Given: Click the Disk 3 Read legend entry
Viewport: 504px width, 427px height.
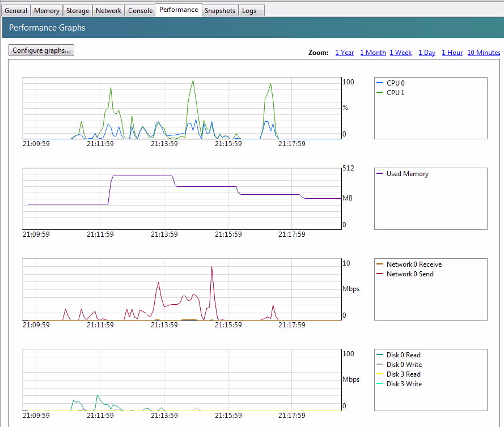Looking at the screenshot, I should 403,374.
